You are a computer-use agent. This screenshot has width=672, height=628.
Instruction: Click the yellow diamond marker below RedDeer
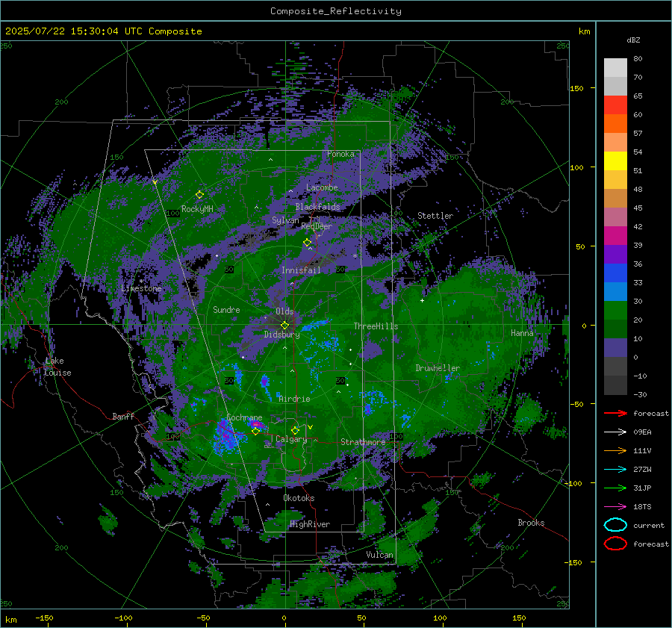click(307, 243)
